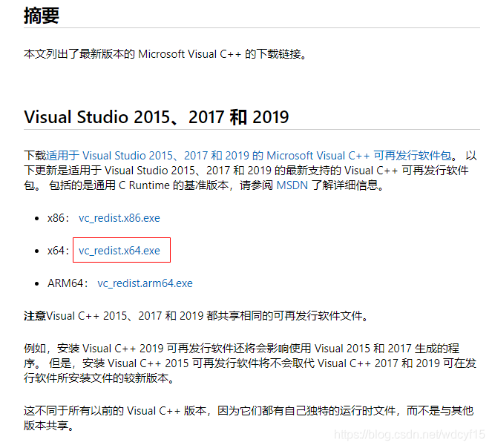The image size is (492, 448).
Task: Download vc_redist.x64.exe
Action: click(x=119, y=251)
